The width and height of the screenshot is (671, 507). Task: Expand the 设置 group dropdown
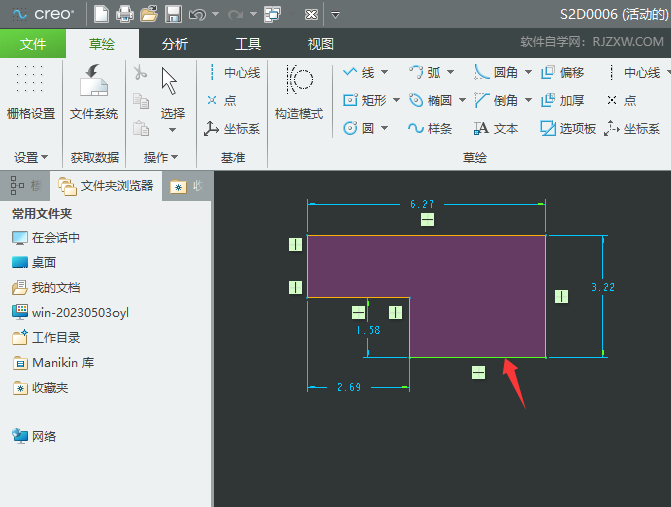coord(31,157)
